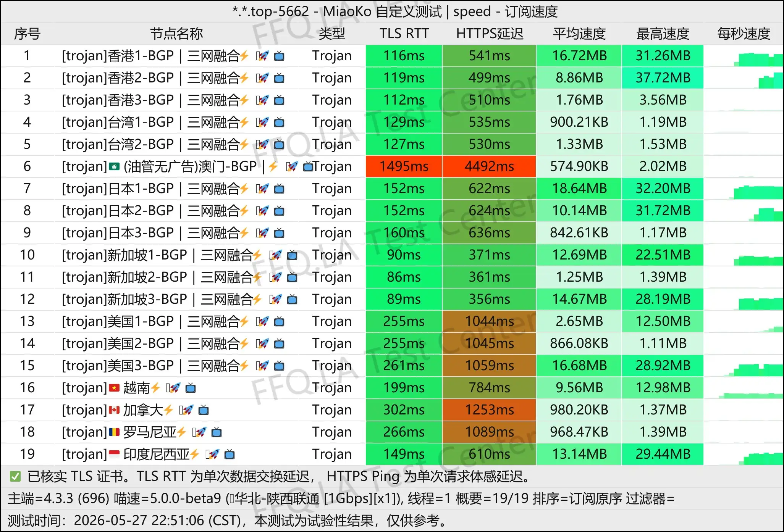Image resolution: width=784 pixels, height=532 pixels.
Task: Click the TLS RTT column header
Action: click(x=404, y=34)
